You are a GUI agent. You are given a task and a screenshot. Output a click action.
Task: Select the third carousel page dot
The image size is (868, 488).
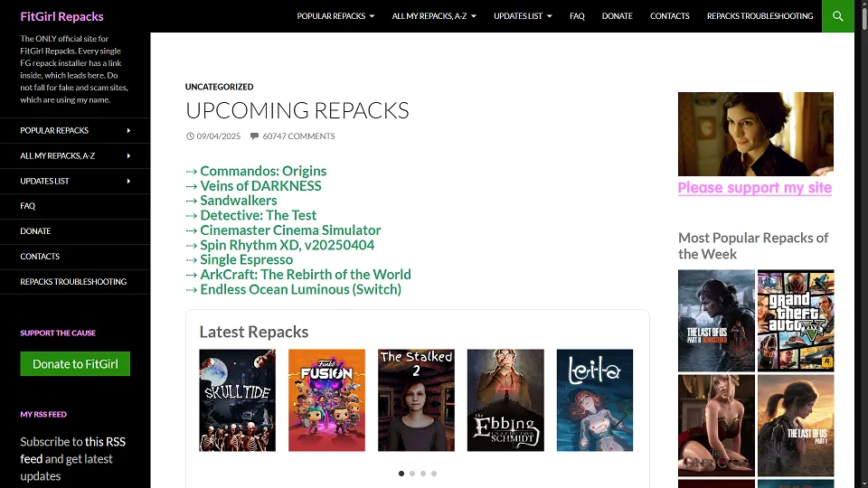click(423, 474)
